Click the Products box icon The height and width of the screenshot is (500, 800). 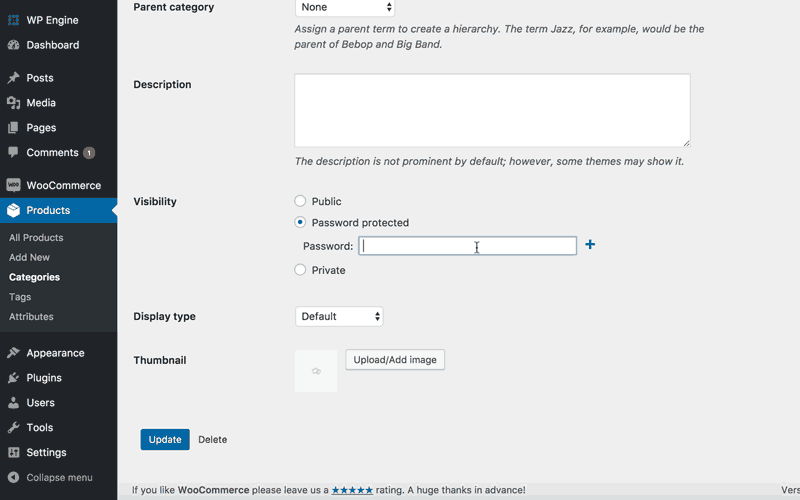point(14,210)
